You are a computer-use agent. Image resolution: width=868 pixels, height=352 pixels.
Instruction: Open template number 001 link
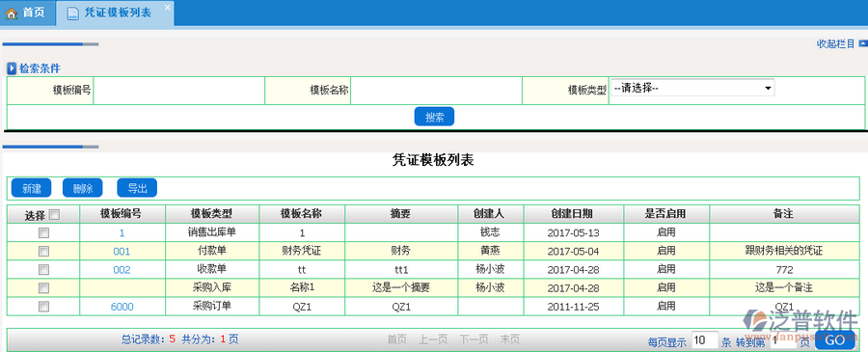122,252
